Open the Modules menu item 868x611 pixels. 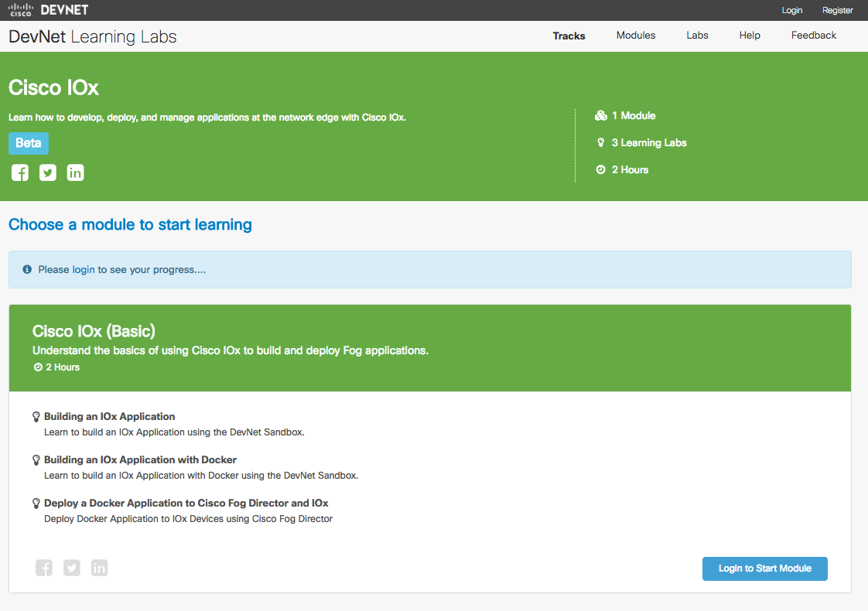635,36
